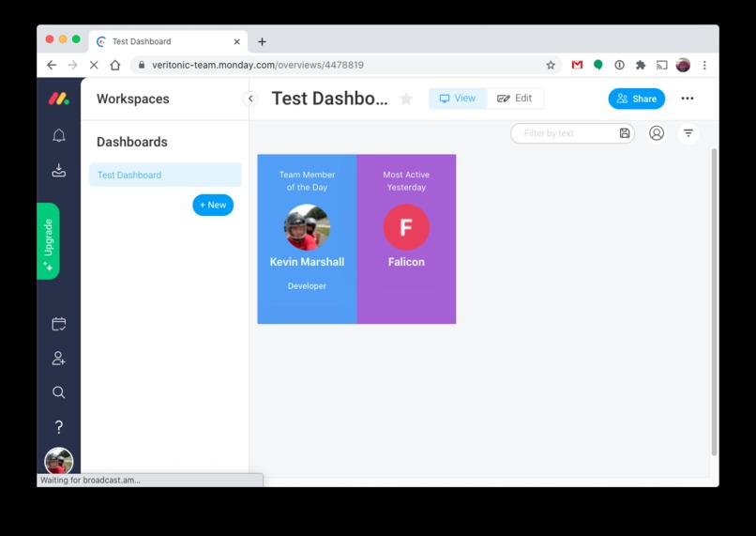Open a new browser tab
Screen dimensions: 756x536
click(x=262, y=42)
